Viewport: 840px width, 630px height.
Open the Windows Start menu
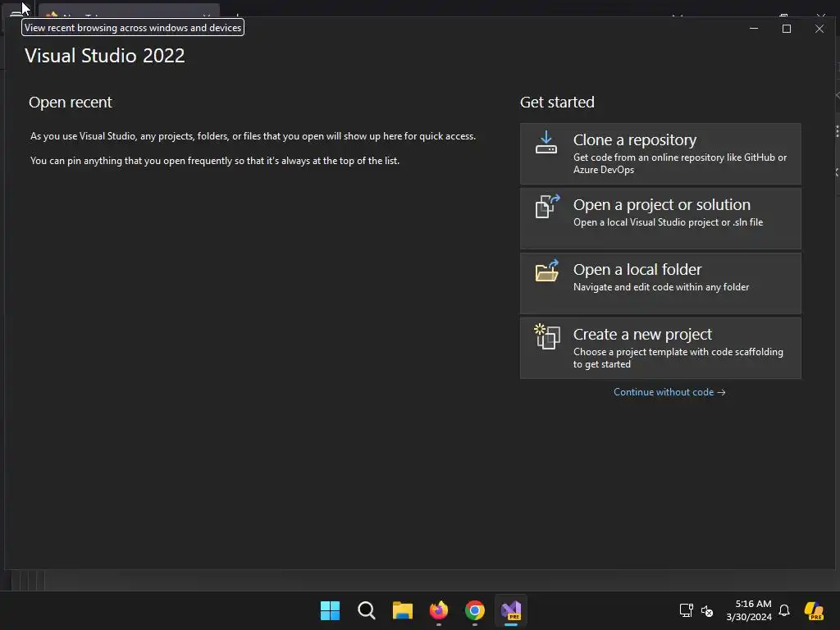tap(330, 610)
